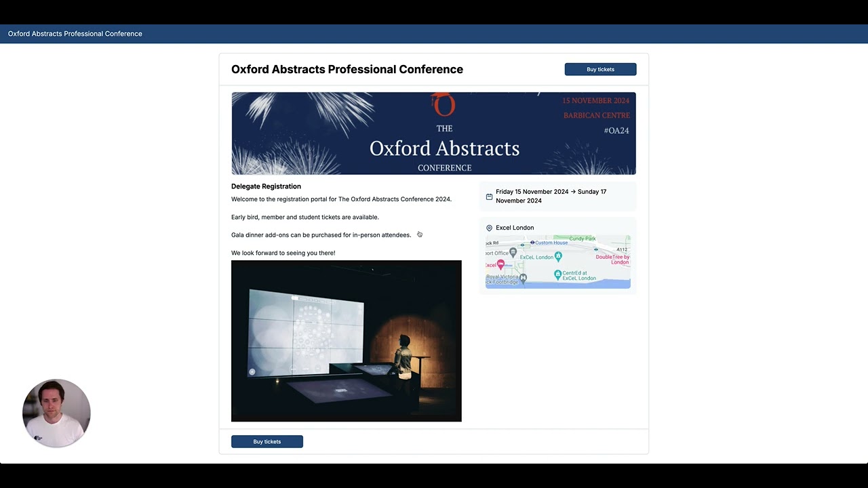This screenshot has height=488, width=868.
Task: Click the Buy tickets button beside the conference title
Action: coord(600,69)
